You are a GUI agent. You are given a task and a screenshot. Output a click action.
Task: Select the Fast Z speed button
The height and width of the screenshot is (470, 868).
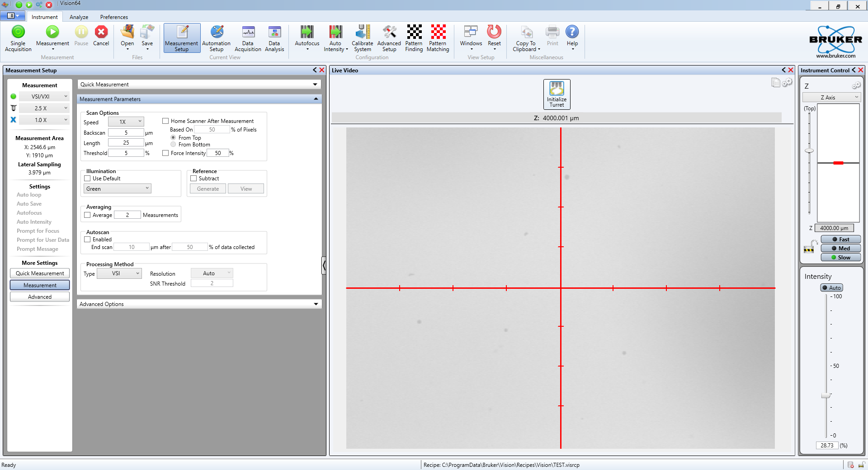coord(840,240)
